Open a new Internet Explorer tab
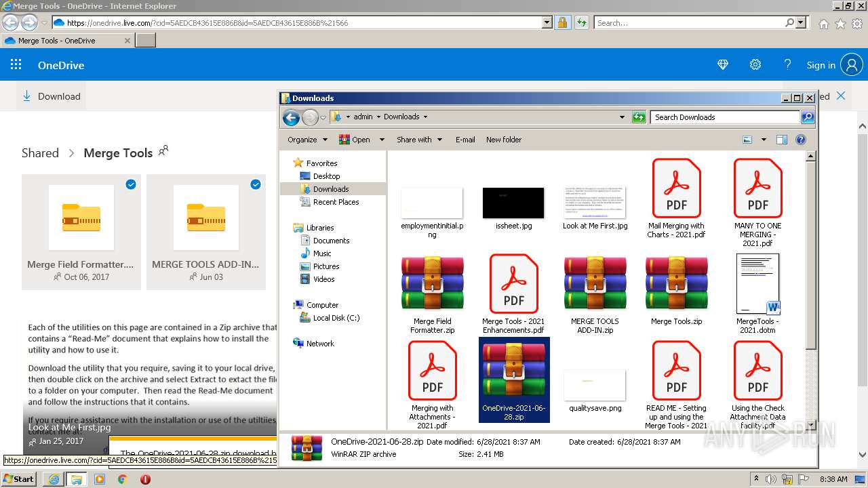Screen dimensions: 868x488 [x=146, y=41]
